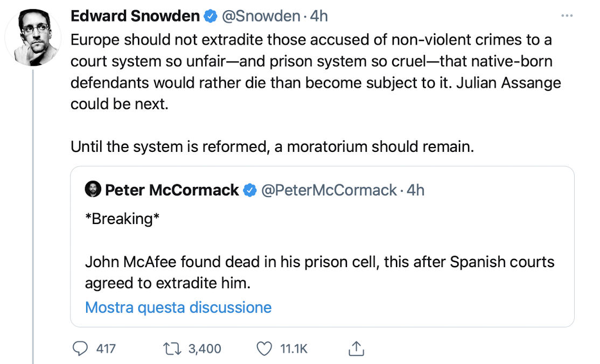Click the quoted tweet's 4h timestamp
Image resolution: width=600 pixels, height=364 pixels.
point(416,190)
